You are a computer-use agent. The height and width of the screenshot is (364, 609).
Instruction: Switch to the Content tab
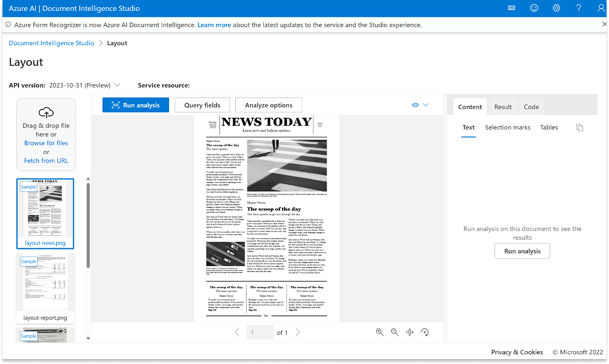click(x=470, y=107)
